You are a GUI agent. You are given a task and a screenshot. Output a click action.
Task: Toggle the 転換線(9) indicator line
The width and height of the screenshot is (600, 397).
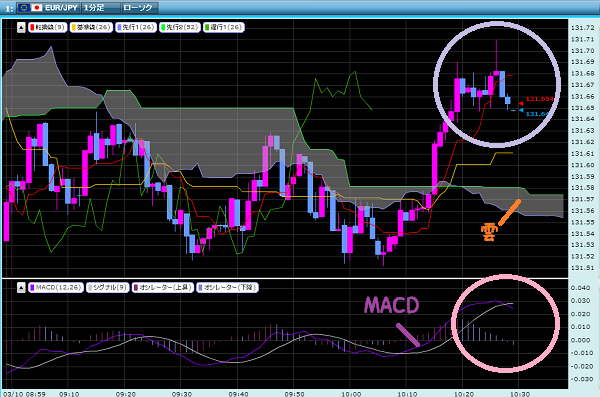click(47, 27)
